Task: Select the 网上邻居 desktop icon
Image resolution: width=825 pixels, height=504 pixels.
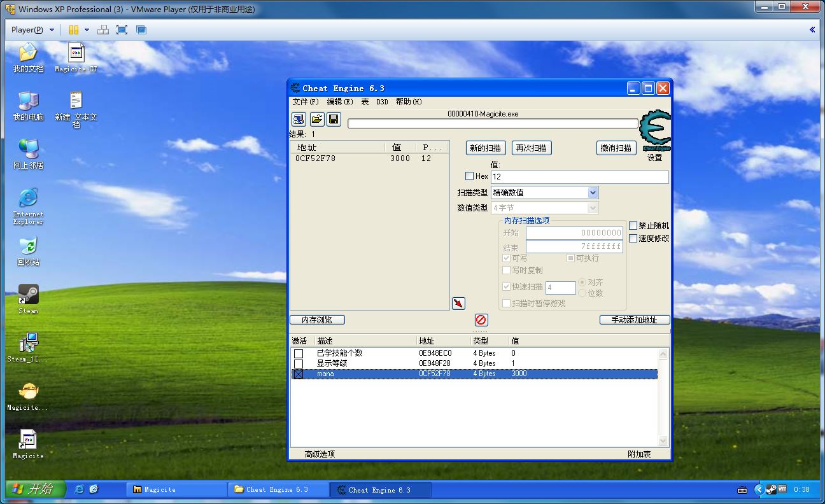Action: click(x=28, y=155)
